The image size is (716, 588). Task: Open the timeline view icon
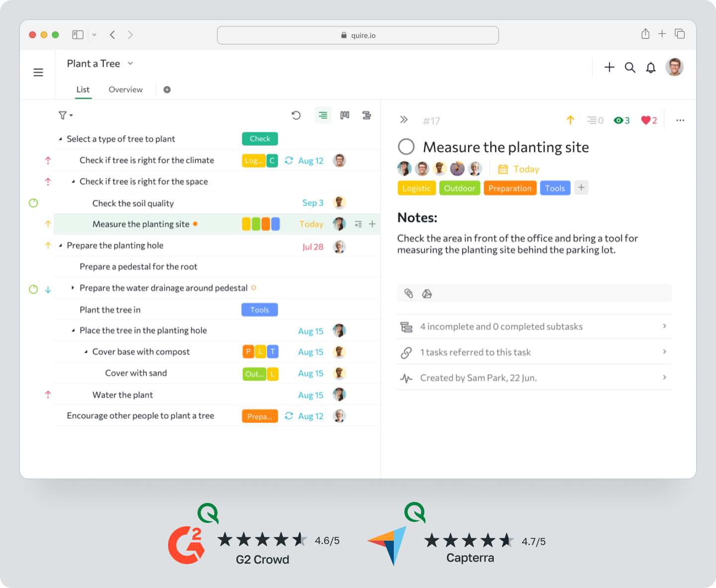367,115
